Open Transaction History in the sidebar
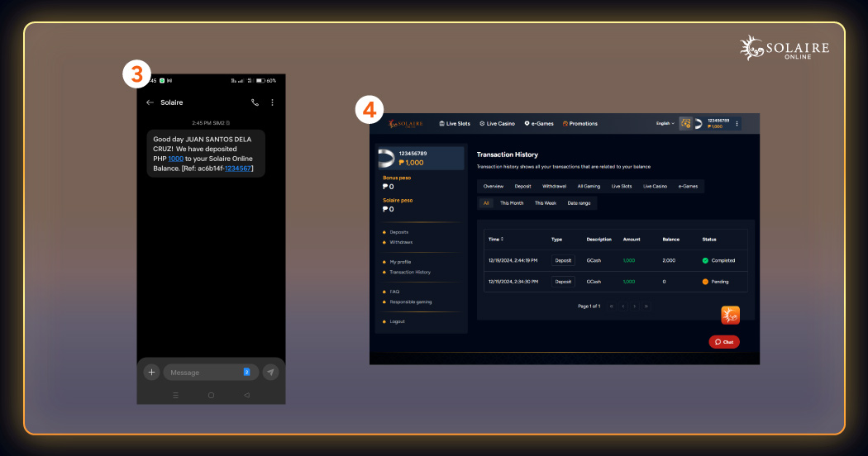 click(x=410, y=273)
